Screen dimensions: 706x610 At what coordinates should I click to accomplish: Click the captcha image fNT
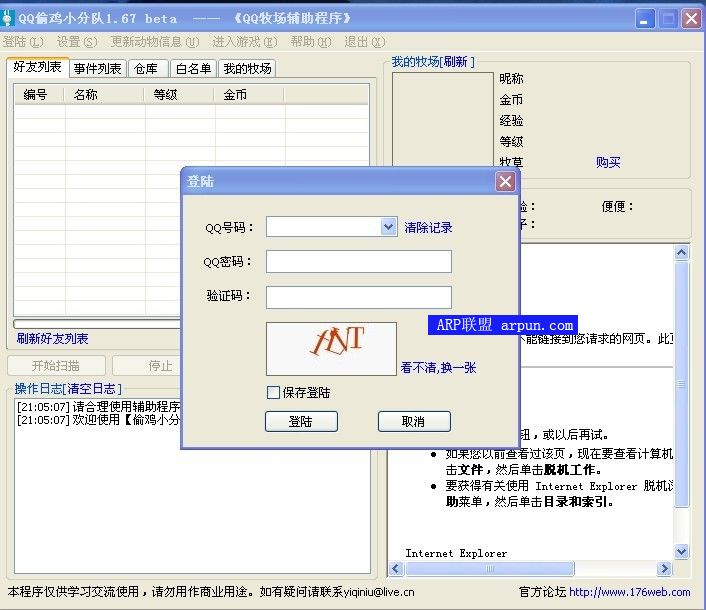(331, 348)
